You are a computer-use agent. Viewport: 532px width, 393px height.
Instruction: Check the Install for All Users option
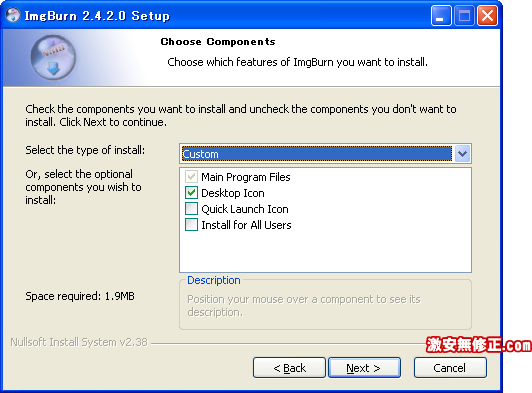[x=191, y=225]
